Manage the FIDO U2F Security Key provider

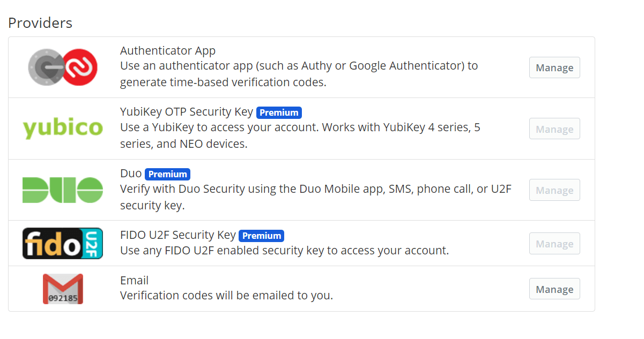554,244
